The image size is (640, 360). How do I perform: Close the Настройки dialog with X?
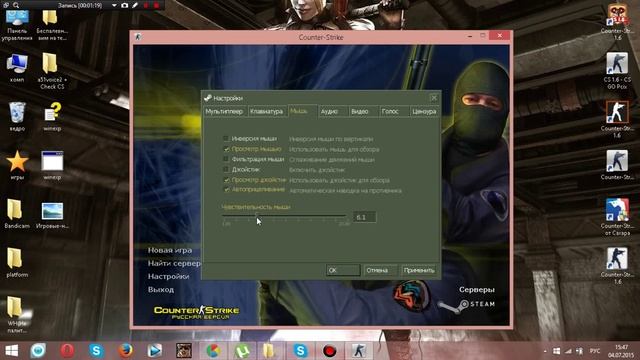click(x=434, y=98)
